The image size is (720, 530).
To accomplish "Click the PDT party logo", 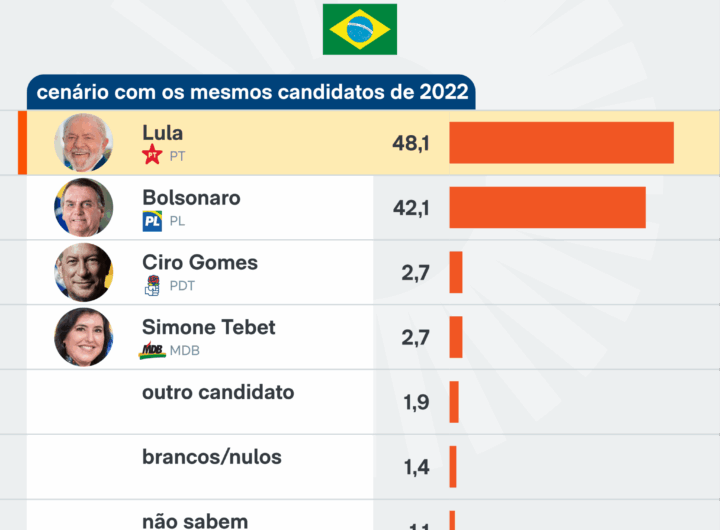I will 152,285.
